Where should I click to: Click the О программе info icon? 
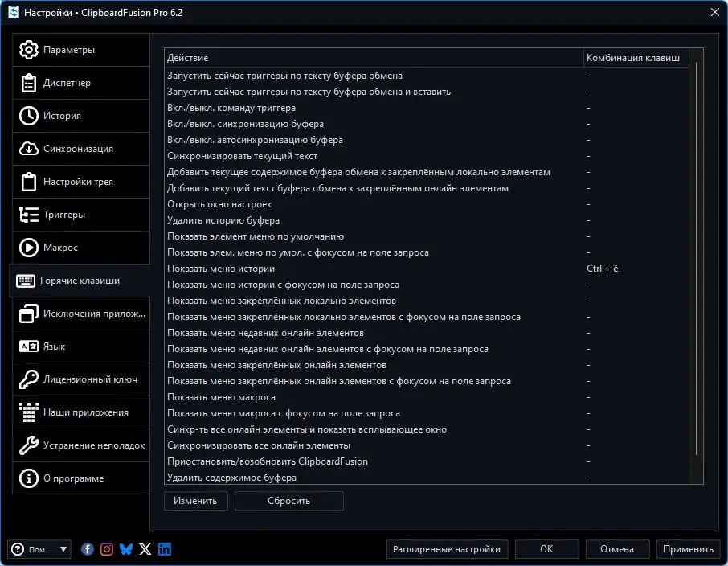coord(28,478)
